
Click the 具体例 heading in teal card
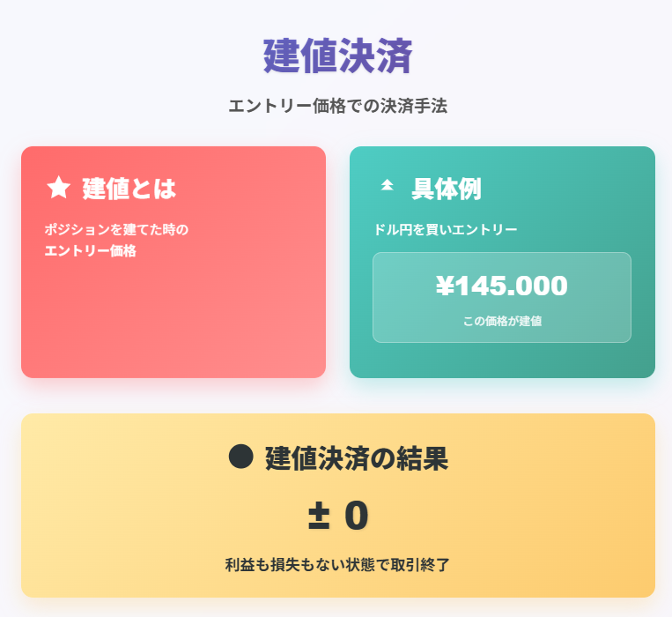coord(447,189)
